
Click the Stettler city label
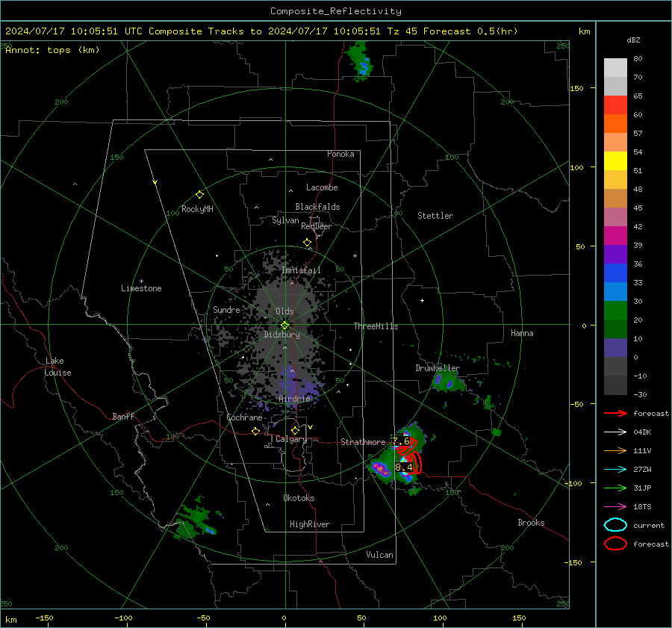pos(435,216)
